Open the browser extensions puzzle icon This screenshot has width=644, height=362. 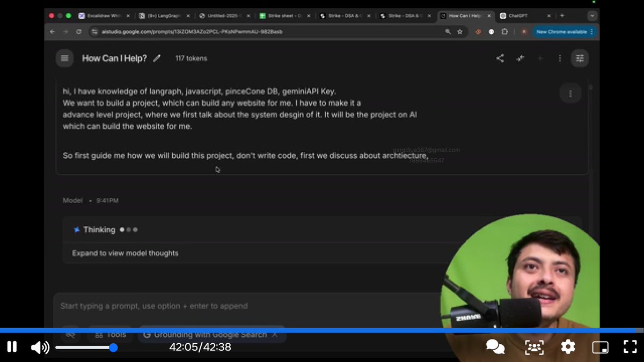point(505,32)
